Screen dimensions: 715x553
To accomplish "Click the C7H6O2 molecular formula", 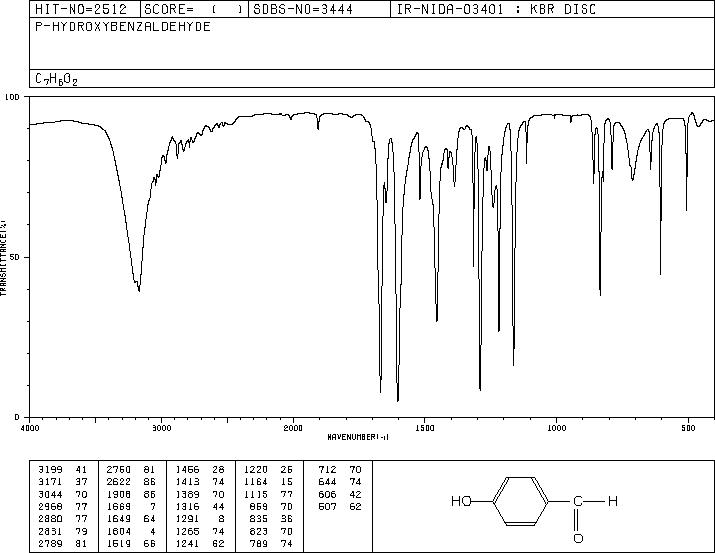I will coord(57,79).
